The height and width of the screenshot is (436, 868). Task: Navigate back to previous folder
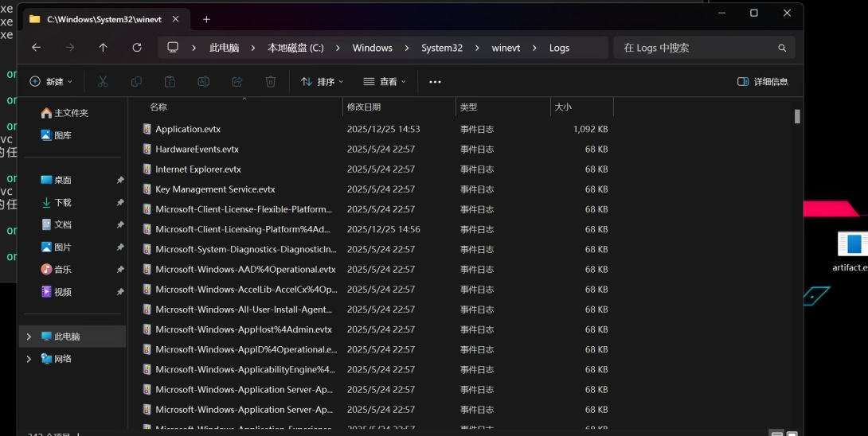[x=36, y=48]
